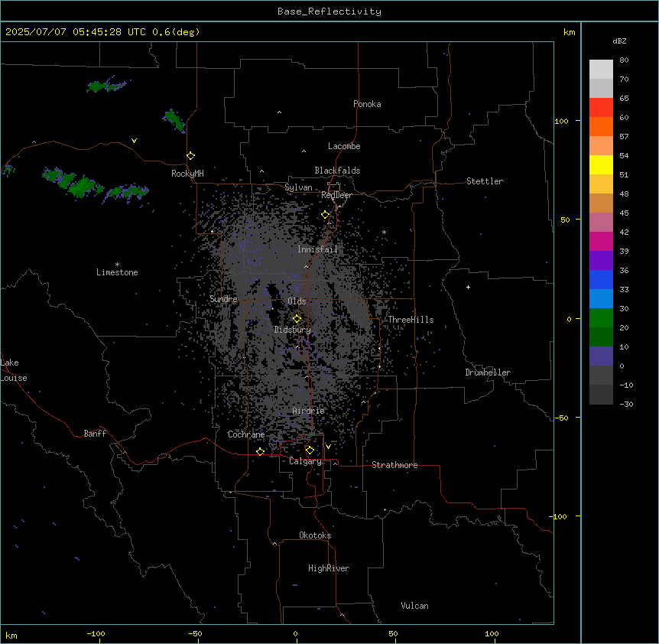Click the Sundre city label

pyautogui.click(x=223, y=299)
